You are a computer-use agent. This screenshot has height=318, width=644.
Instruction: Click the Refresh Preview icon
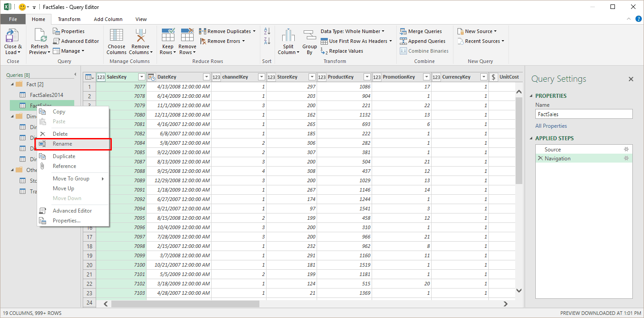pyautogui.click(x=40, y=36)
